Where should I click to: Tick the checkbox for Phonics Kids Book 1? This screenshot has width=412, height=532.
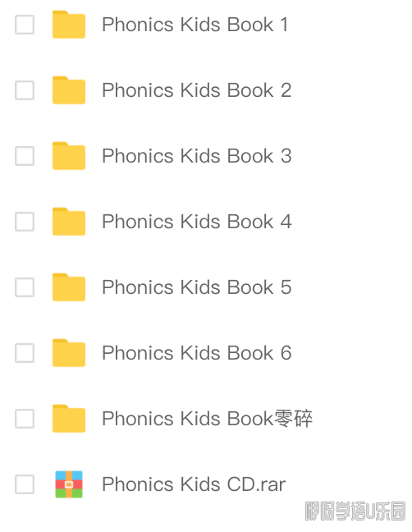pyautogui.click(x=25, y=25)
